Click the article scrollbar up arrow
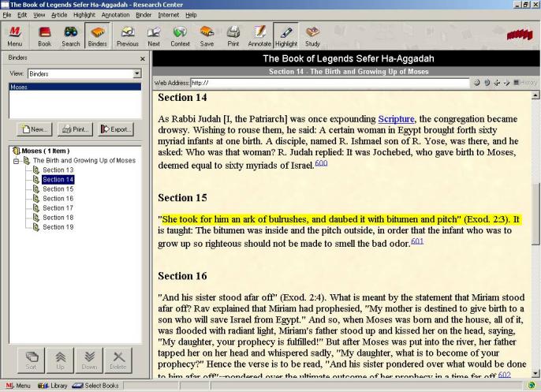Screen dimensions: 541x392 (535, 95)
